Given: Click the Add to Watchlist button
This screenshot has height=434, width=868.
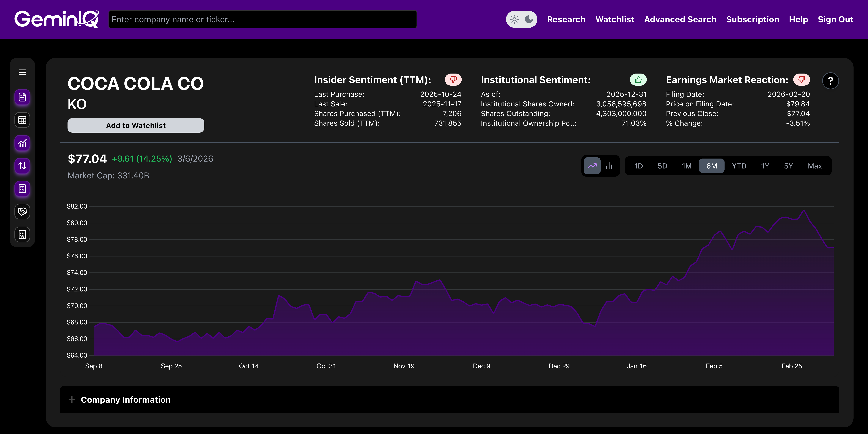Looking at the screenshot, I should click(135, 125).
